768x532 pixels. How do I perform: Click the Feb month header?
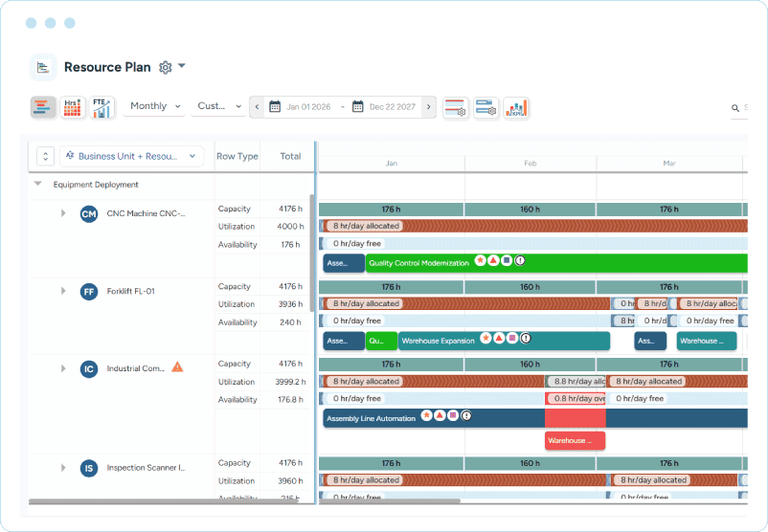click(531, 164)
